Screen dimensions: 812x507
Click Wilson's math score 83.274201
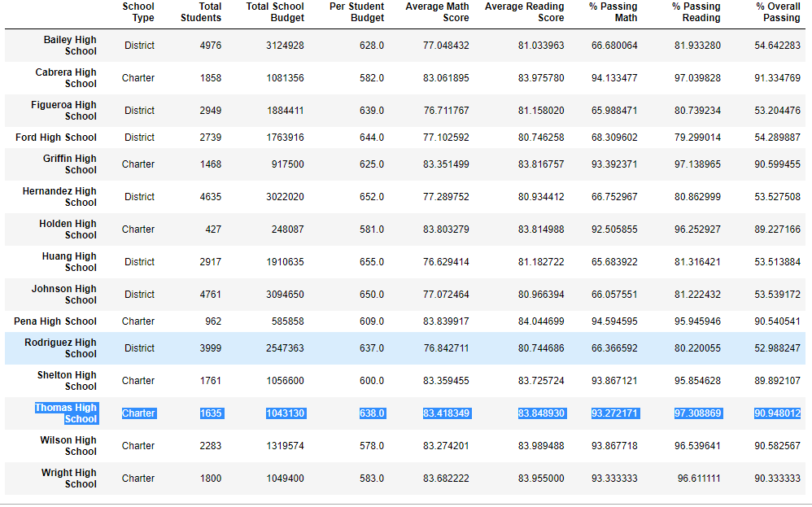[447, 446]
